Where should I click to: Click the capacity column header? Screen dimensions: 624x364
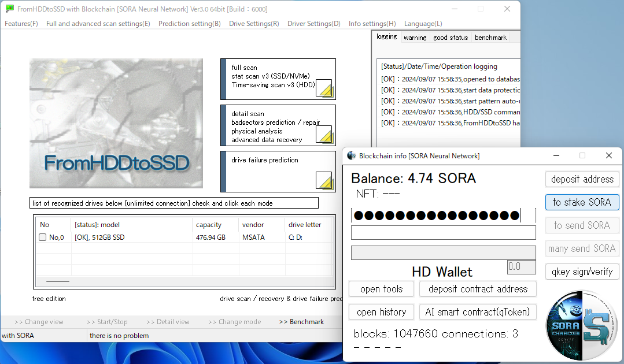[x=215, y=225]
